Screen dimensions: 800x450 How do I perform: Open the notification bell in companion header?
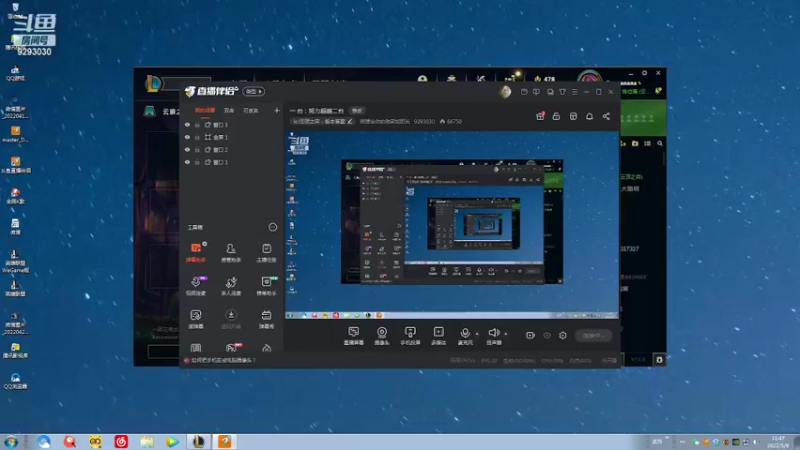click(589, 116)
